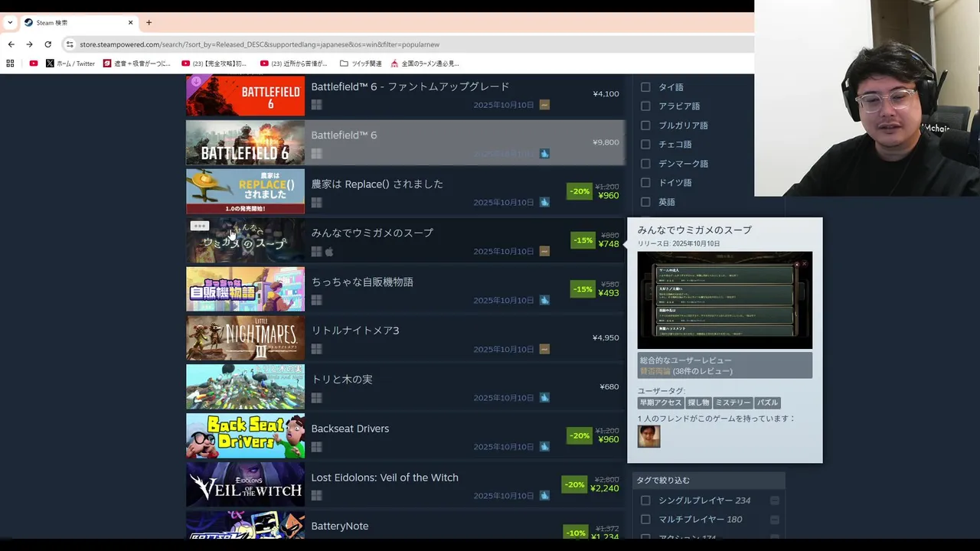Open the Chrome apps grid icon
This screenshot has width=980, height=551.
tap(11, 64)
